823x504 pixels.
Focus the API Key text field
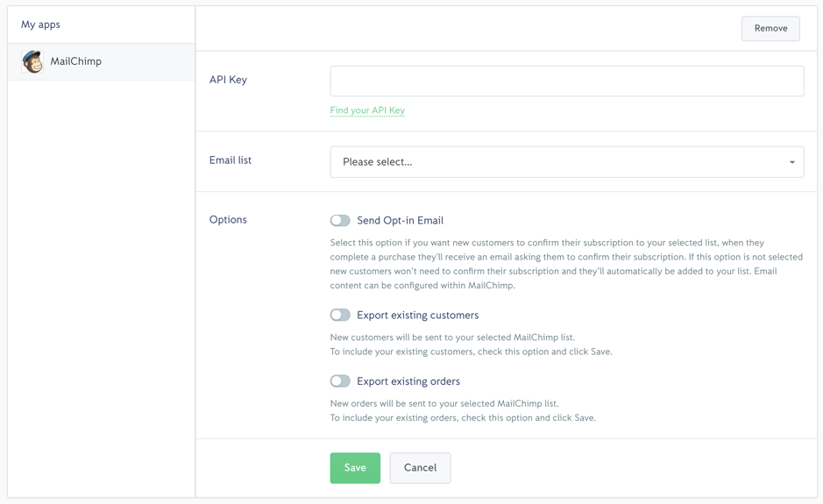[567, 81]
